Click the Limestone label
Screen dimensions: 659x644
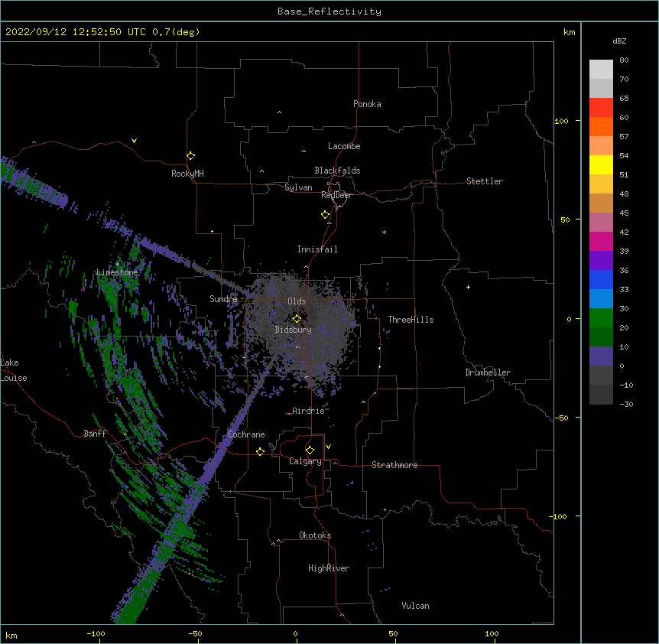117,272
